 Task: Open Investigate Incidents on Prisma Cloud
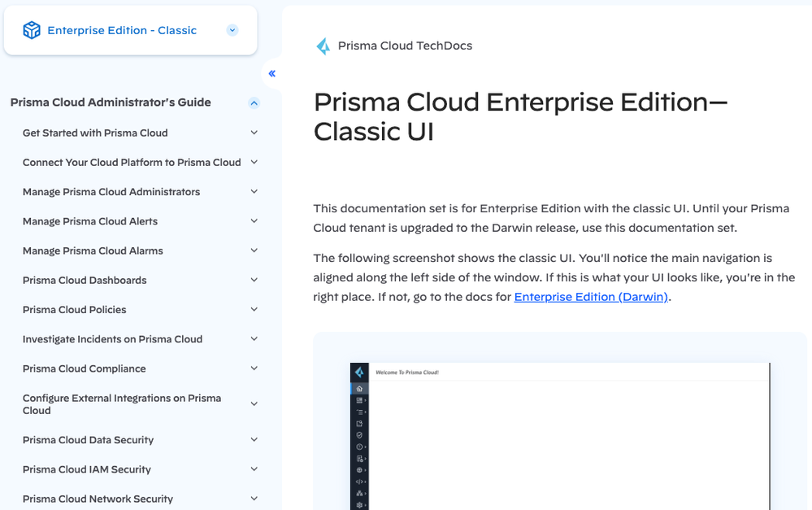coord(112,339)
